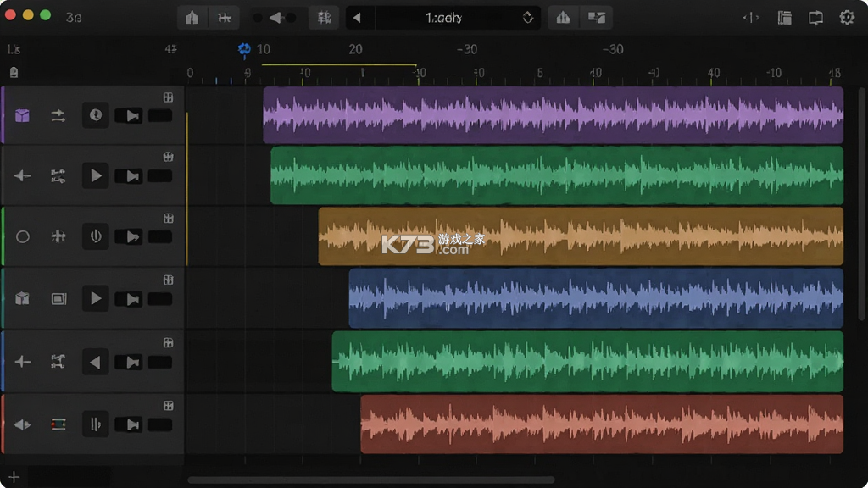Screen dimensions: 868x488
Task: Click the skip button on the red track
Action: pos(129,425)
